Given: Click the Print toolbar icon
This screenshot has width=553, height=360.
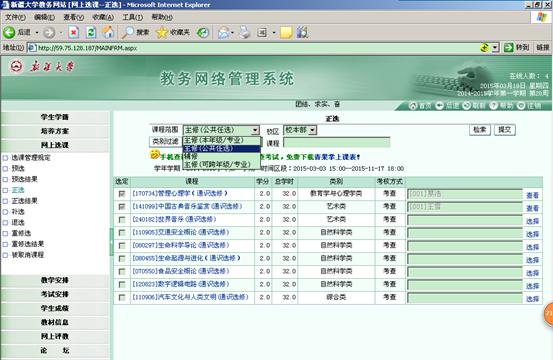Looking at the screenshot, I should (x=244, y=33).
